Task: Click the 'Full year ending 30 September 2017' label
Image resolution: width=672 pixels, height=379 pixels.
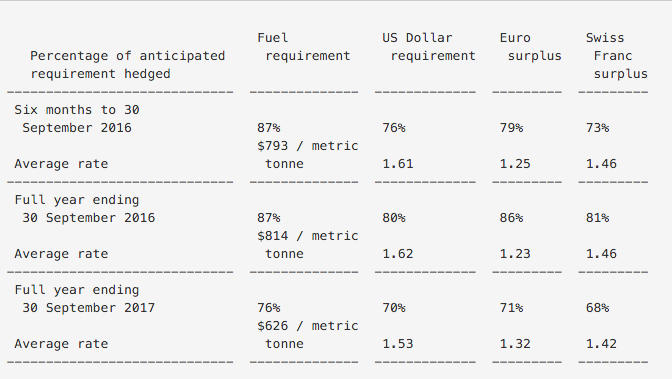Action: tap(85, 299)
